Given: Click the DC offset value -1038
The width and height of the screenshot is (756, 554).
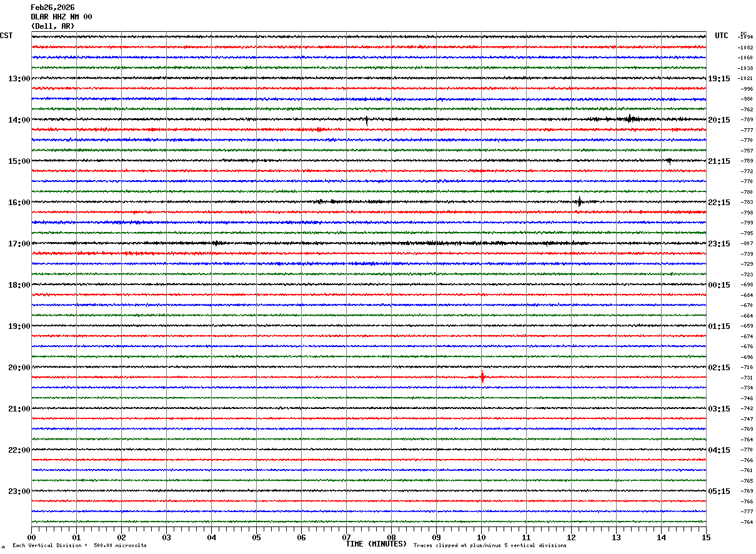Looking at the screenshot, I should coord(745,68).
